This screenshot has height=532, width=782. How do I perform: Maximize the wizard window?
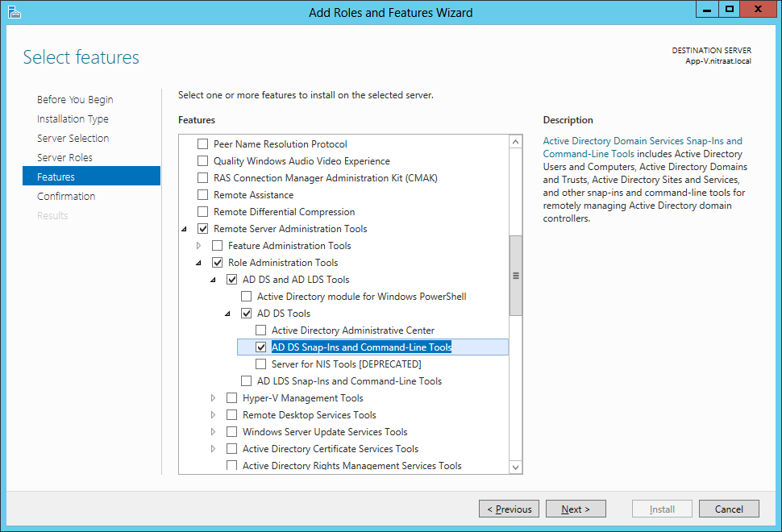729,10
